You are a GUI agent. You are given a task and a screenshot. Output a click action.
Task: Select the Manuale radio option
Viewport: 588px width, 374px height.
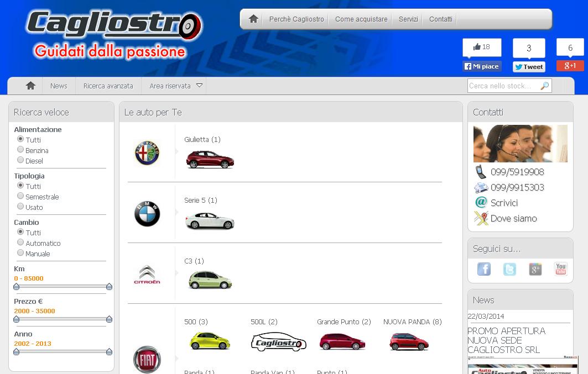(20, 252)
